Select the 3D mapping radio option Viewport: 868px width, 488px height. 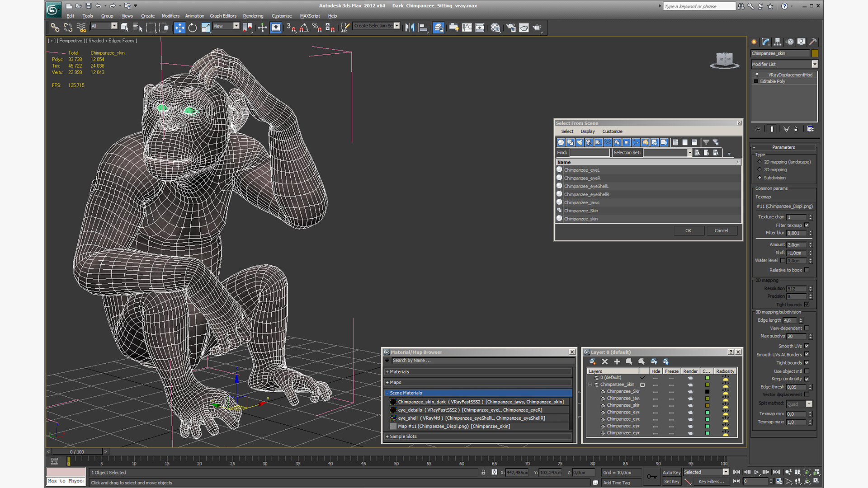(759, 170)
